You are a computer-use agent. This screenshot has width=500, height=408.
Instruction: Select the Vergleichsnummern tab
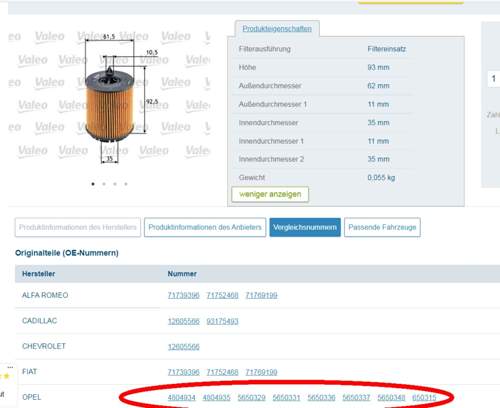[x=305, y=227]
